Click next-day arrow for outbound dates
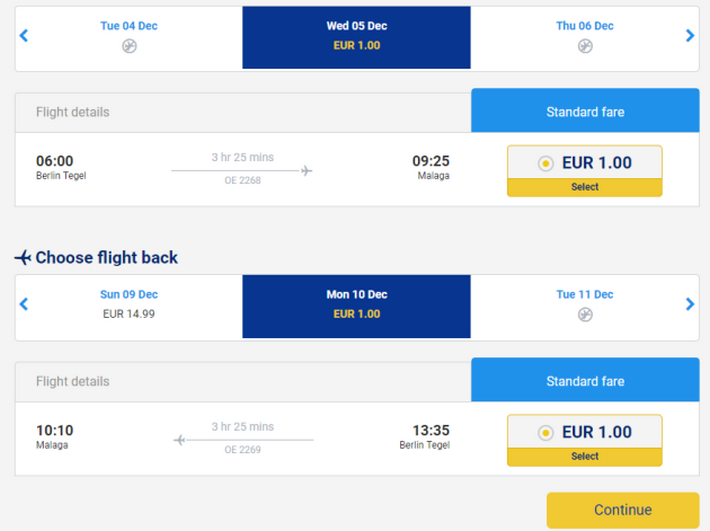 [689, 36]
